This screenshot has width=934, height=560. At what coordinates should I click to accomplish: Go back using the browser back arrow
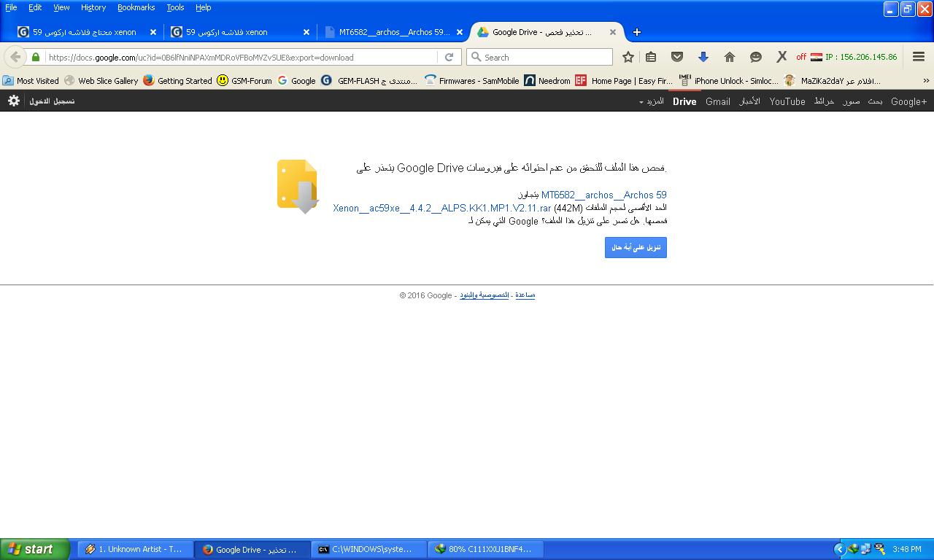click(15, 57)
